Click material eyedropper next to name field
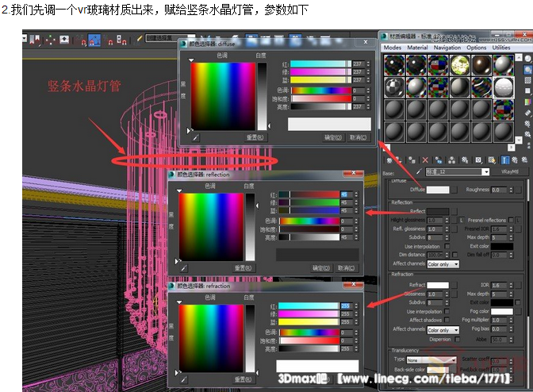Screen dimensions: 533x392 tap(419, 172)
